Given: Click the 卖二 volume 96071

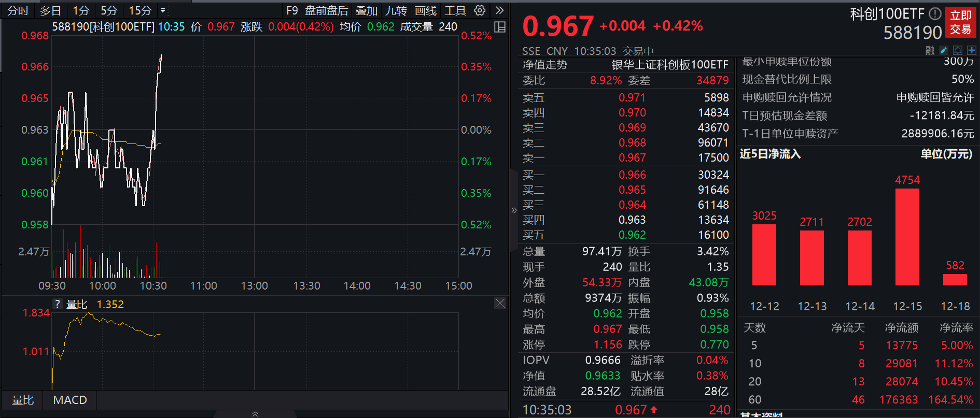Looking at the screenshot, I should click(713, 142).
